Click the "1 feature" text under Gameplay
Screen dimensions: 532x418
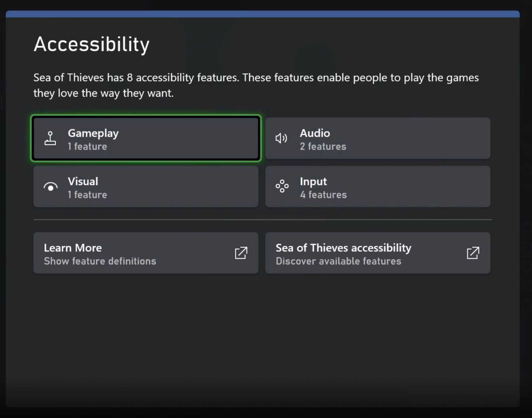pyautogui.click(x=87, y=146)
